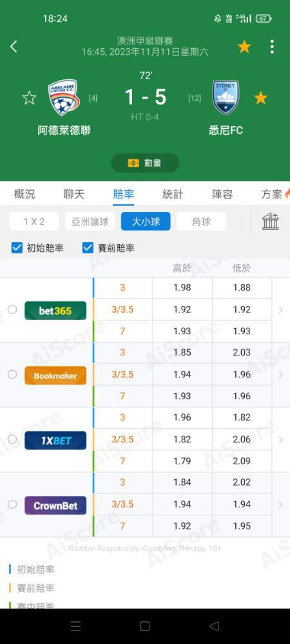Tap Android home navigation button
290x644 pixels.
[x=144, y=626]
